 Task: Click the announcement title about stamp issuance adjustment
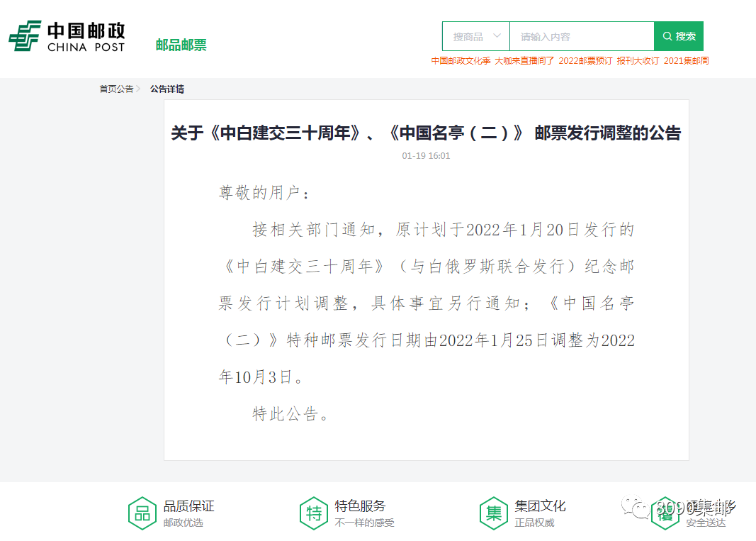(x=427, y=133)
